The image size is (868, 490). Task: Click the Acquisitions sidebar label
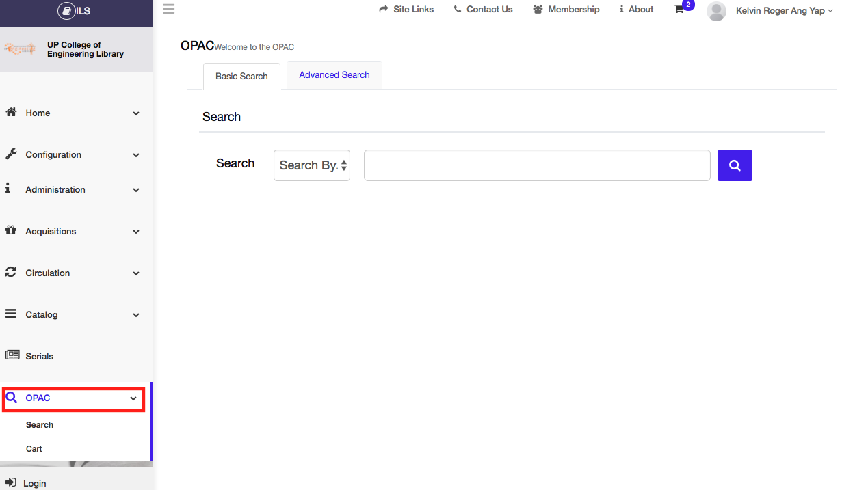pyautogui.click(x=51, y=231)
